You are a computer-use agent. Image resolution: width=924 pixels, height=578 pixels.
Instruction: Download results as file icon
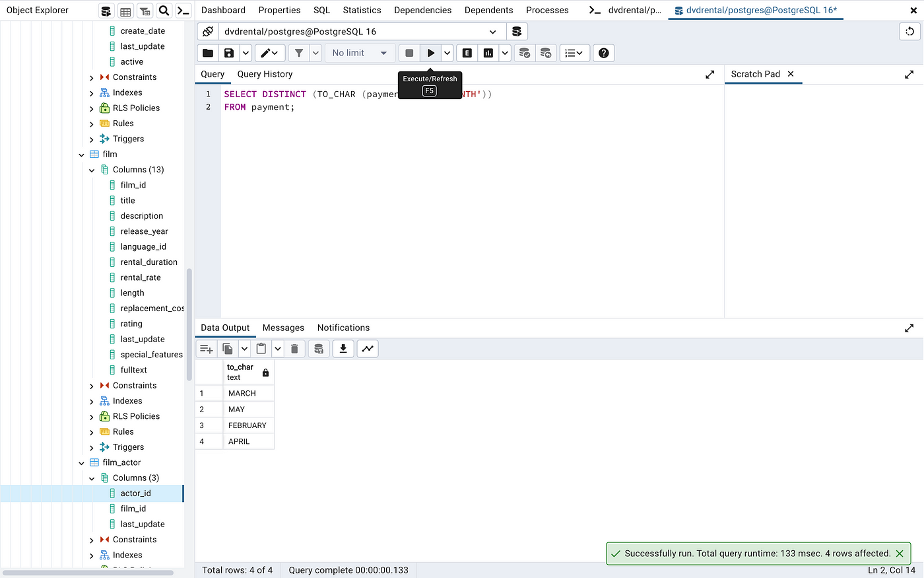[x=343, y=349]
